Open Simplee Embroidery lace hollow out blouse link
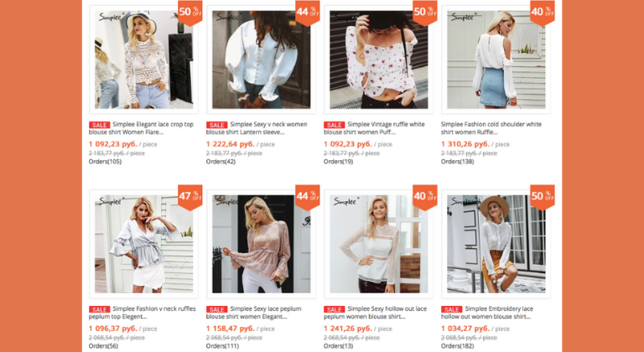This screenshot has height=352, width=644. coord(487,313)
